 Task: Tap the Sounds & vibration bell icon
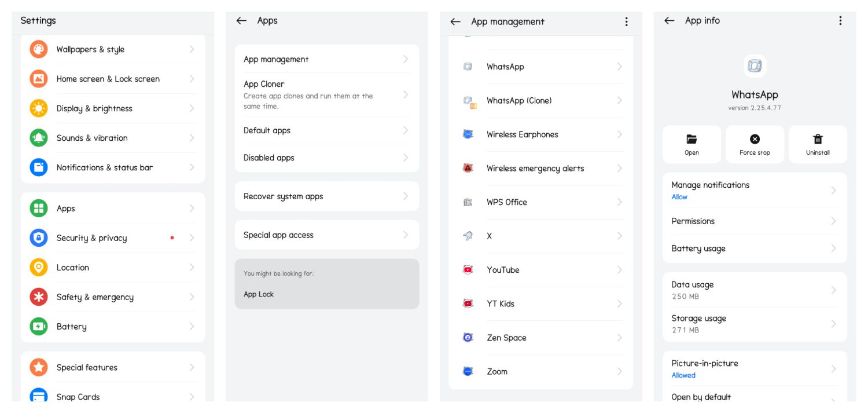[39, 138]
